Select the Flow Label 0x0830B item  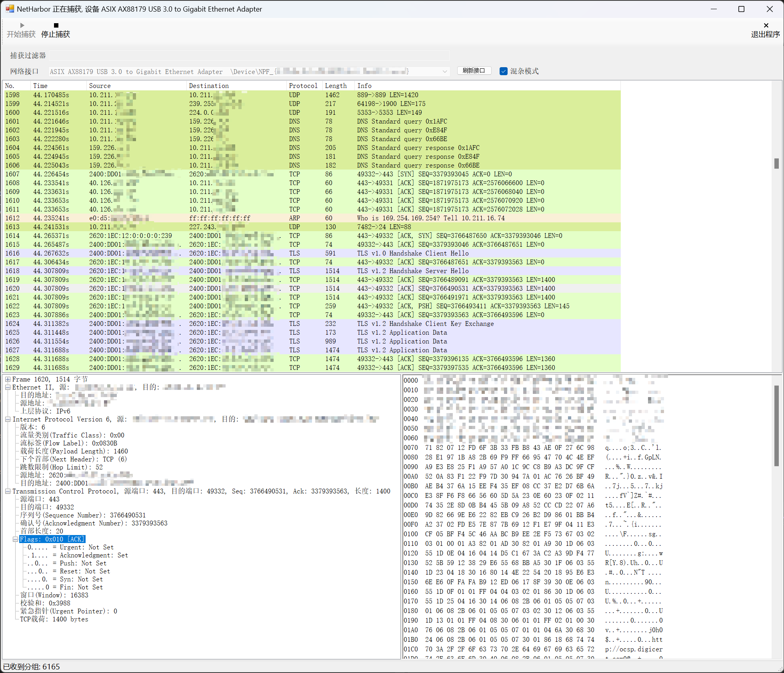point(68,443)
